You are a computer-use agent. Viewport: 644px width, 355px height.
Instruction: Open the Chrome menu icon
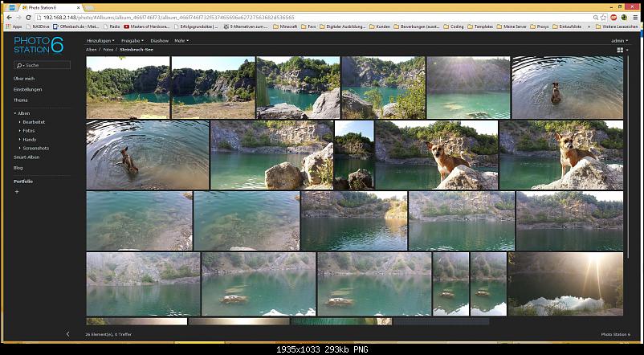(x=634, y=17)
